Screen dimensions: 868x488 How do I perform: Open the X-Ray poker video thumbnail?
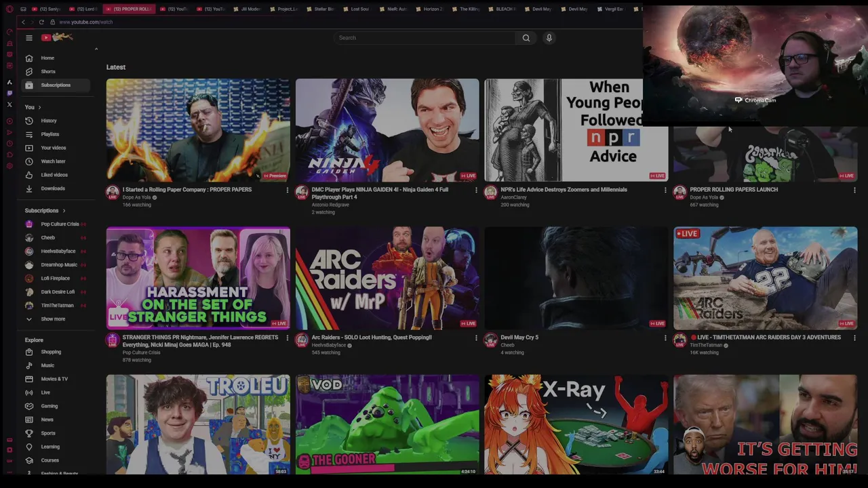pos(576,425)
